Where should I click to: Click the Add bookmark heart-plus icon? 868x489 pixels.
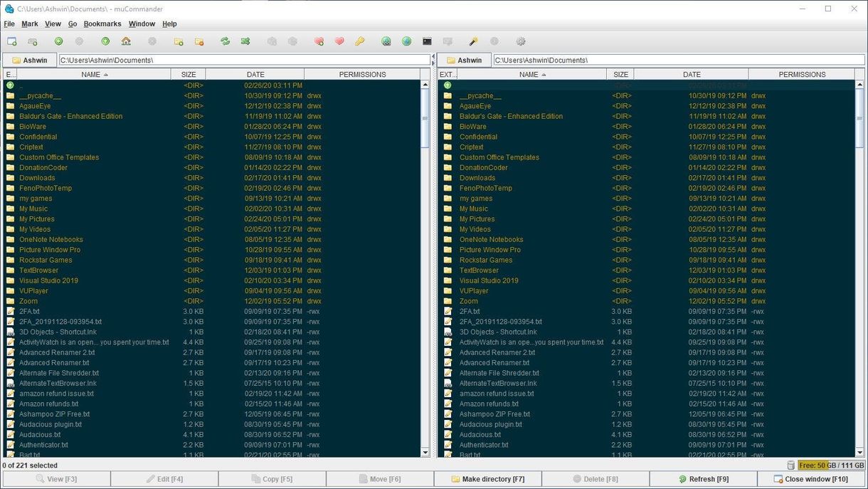click(319, 41)
